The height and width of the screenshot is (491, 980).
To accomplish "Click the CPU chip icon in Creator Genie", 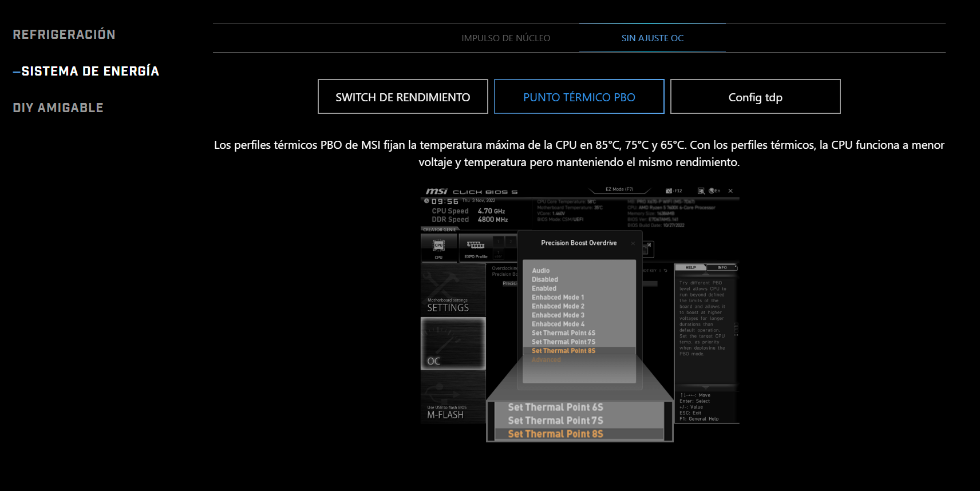I will coord(438,246).
